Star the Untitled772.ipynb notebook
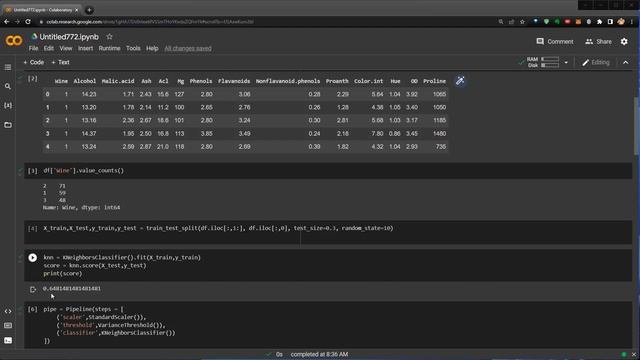Viewport: 640px width, 360px height. coord(109,37)
